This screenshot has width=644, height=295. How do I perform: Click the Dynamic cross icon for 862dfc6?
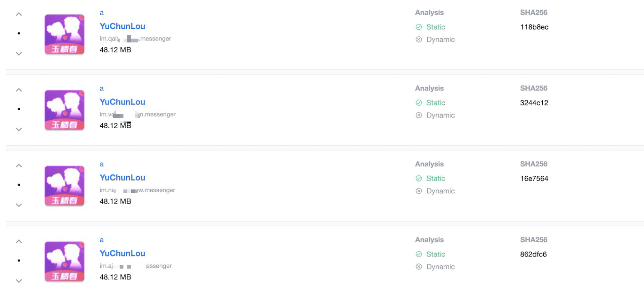point(419,267)
